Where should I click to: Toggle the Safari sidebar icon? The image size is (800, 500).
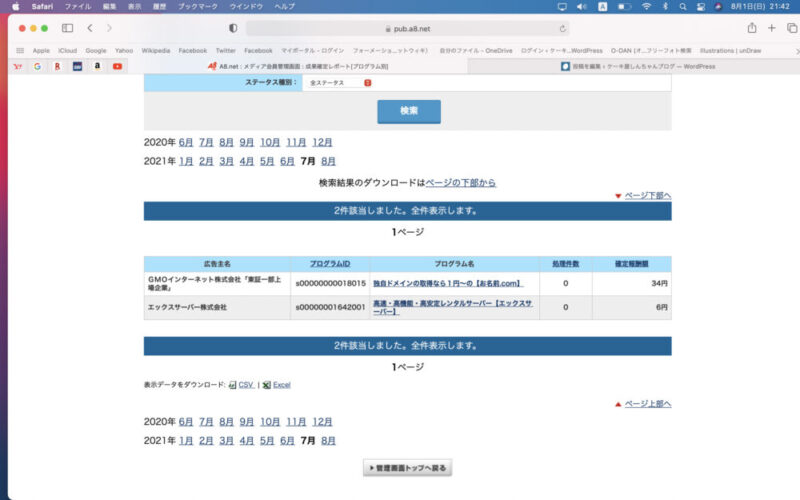click(67, 28)
